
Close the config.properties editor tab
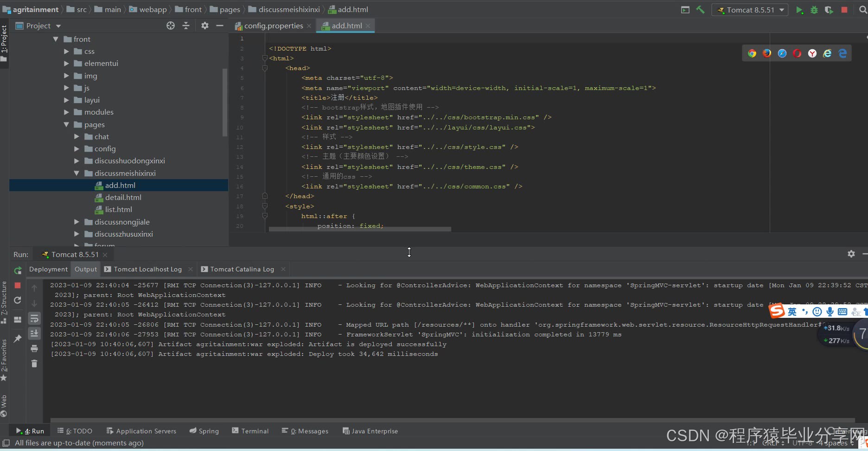309,26
